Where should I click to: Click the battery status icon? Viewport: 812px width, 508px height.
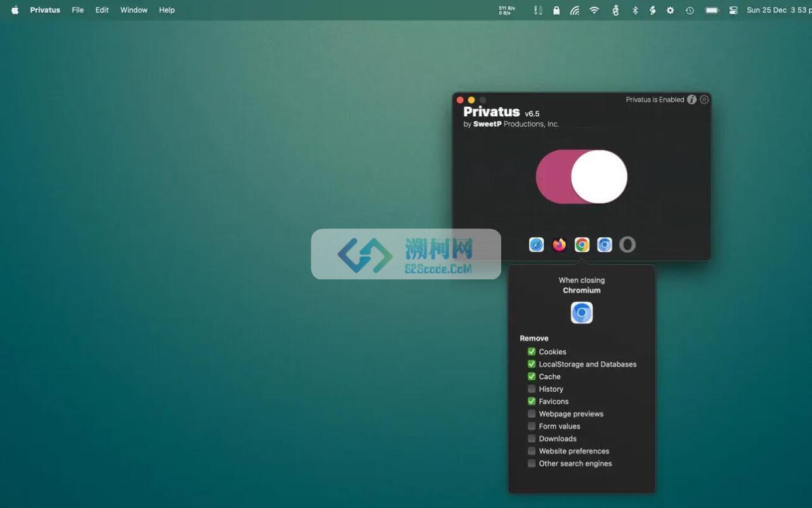pos(712,10)
